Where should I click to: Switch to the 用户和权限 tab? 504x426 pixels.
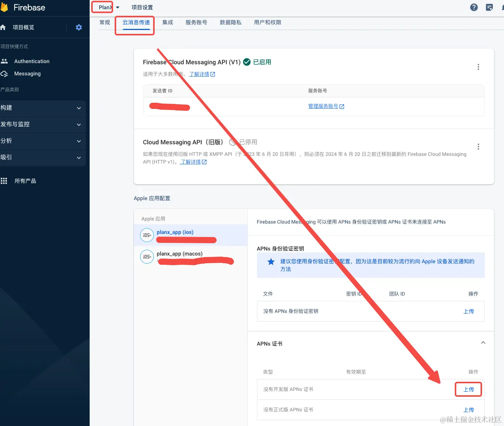(x=268, y=22)
